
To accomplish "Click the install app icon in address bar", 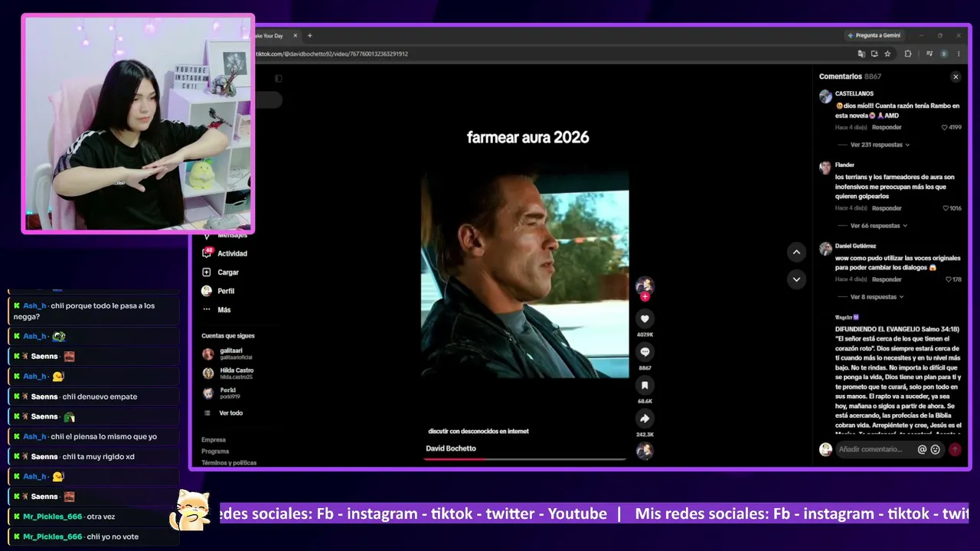I will [874, 54].
